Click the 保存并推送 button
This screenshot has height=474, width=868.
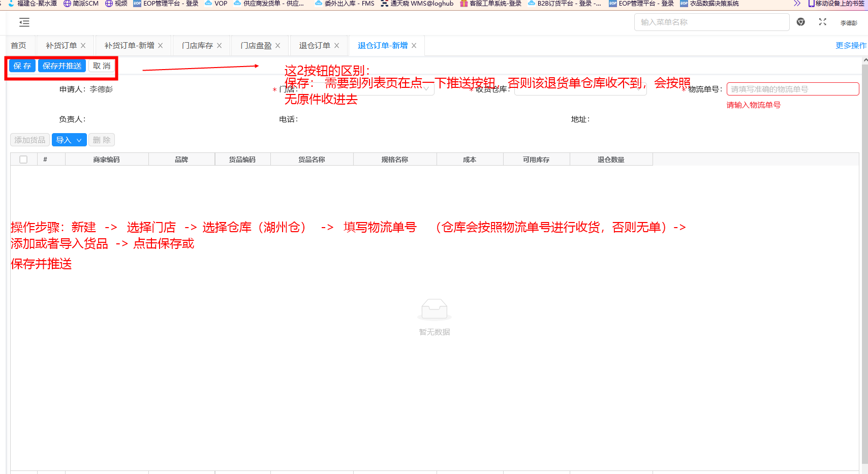[62, 66]
